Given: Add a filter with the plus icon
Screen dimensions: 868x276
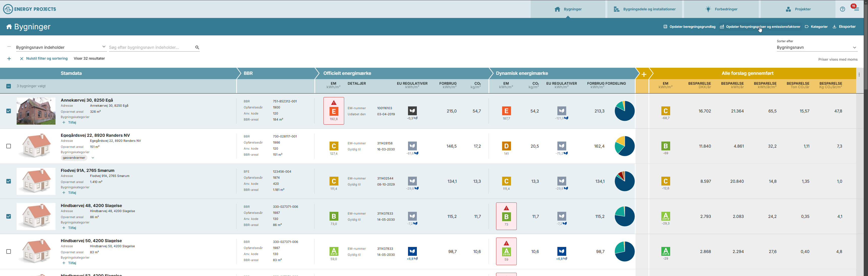Looking at the screenshot, I should pos(9,59).
